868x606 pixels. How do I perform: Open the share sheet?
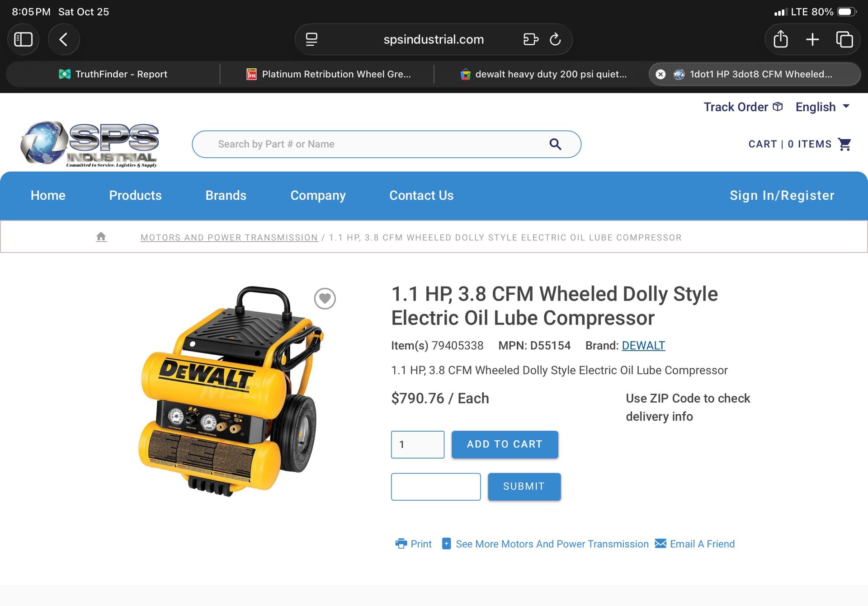coord(780,39)
